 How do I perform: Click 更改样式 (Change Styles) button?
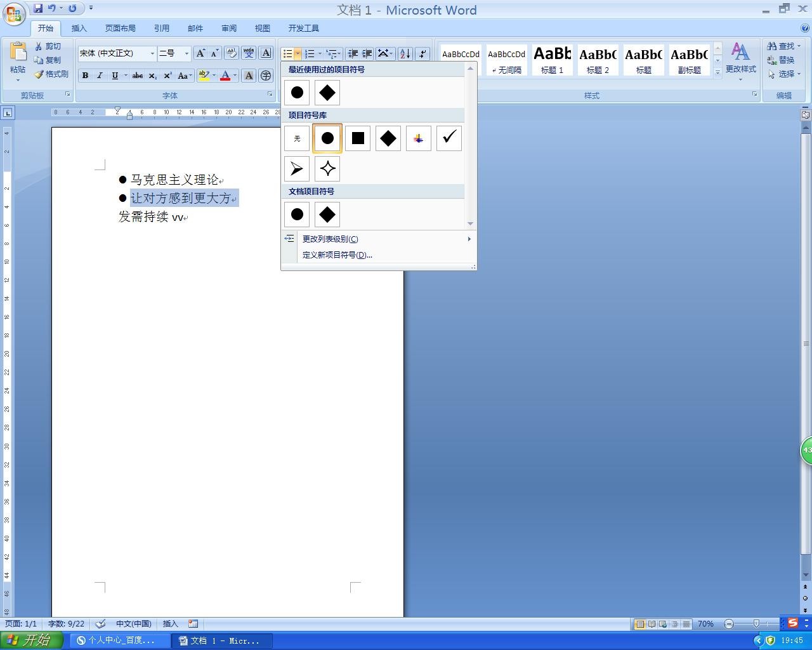pyautogui.click(x=740, y=61)
